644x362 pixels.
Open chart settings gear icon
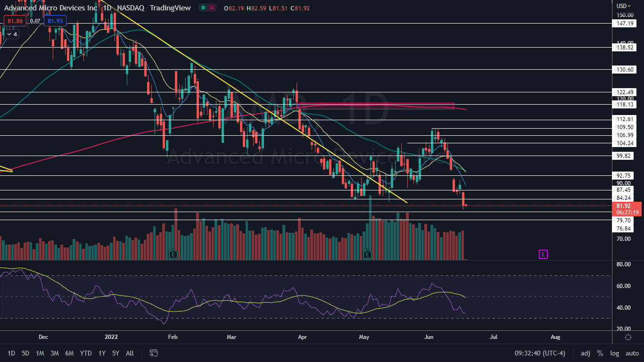pos(628,337)
